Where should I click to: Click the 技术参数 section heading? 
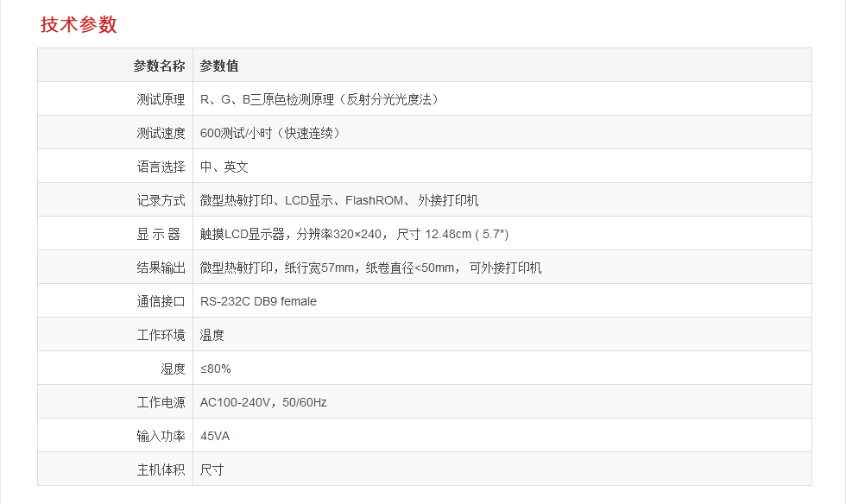point(79,25)
